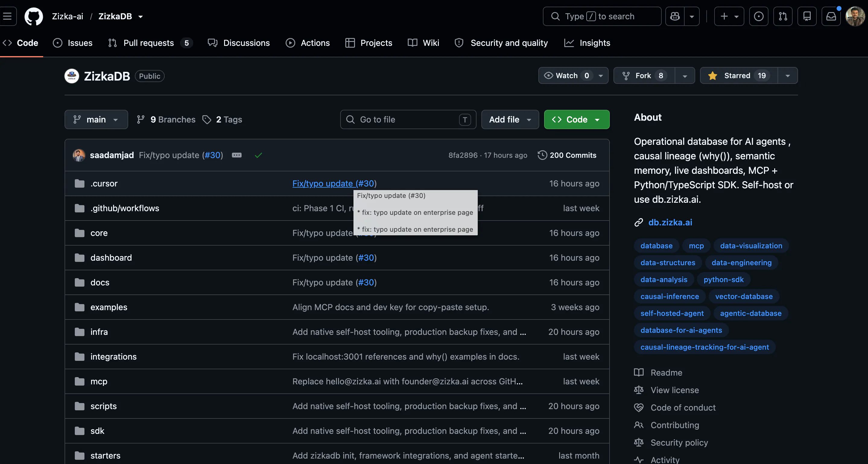Switch to the Issues tab
This screenshot has height=464, width=868.
pos(72,43)
